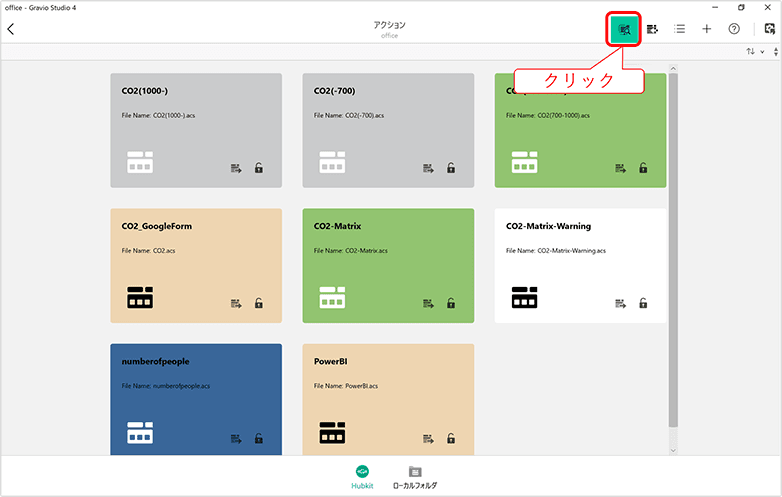The width and height of the screenshot is (782, 497).
Task: Click export icon on CO2-Matrix-Warning card
Action: tap(620, 303)
